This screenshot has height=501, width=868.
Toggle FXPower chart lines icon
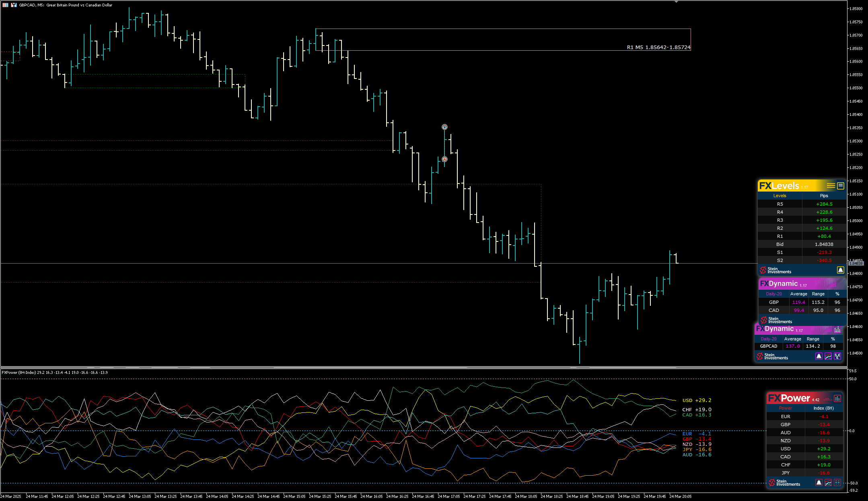[828, 482]
